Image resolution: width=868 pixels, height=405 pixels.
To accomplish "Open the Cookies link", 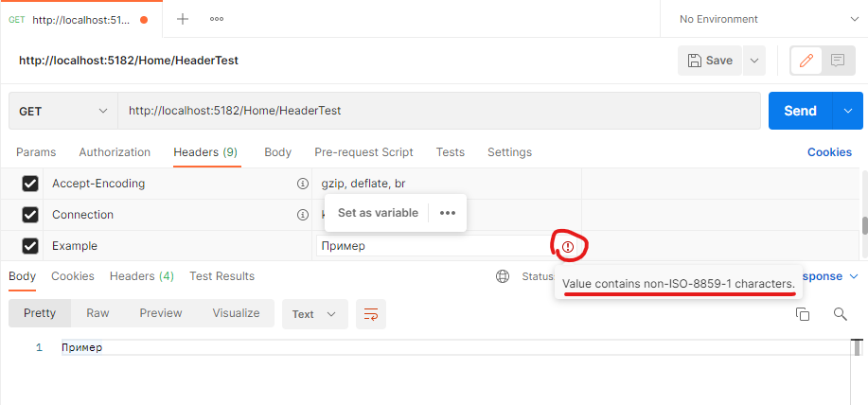I will [x=829, y=152].
